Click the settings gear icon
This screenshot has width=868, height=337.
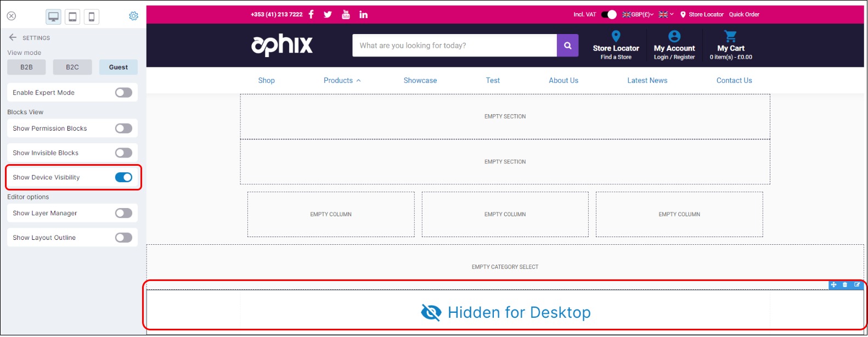click(133, 16)
